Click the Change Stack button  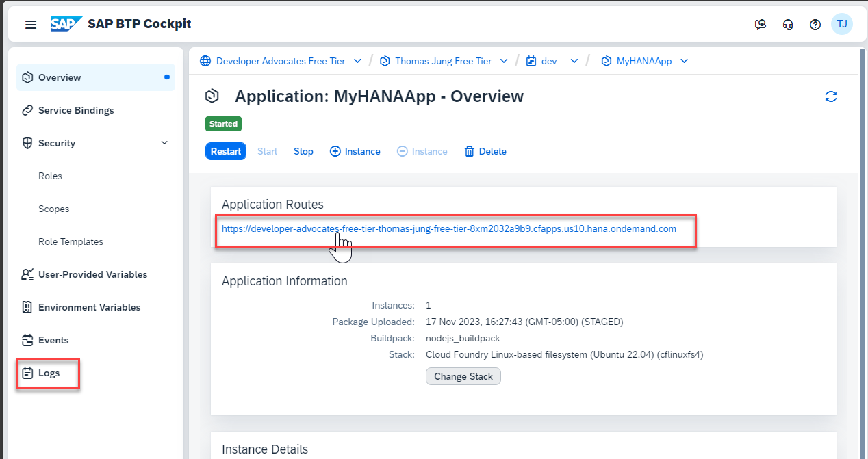463,376
